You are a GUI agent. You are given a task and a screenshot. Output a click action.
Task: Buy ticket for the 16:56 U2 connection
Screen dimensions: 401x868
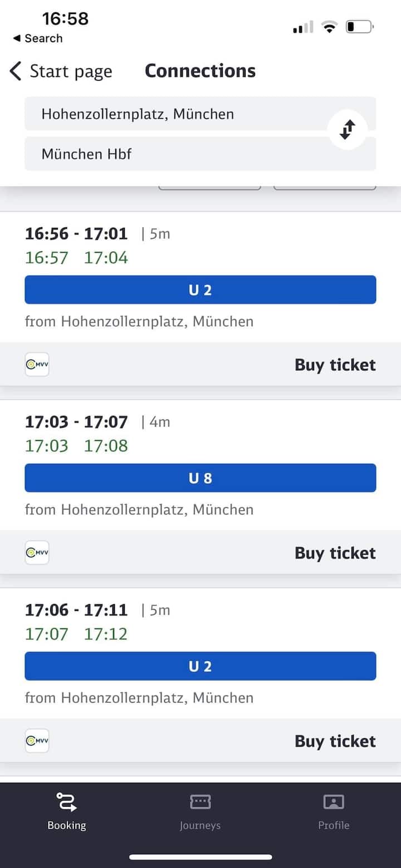click(x=335, y=365)
